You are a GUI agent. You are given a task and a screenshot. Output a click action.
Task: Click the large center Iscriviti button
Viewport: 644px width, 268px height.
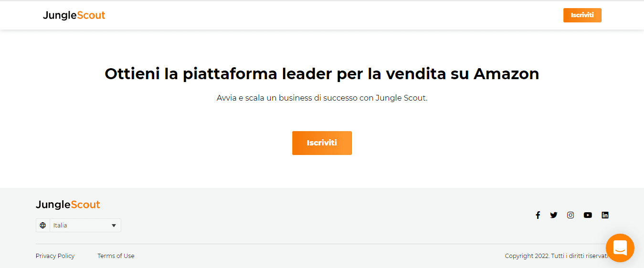coord(322,143)
